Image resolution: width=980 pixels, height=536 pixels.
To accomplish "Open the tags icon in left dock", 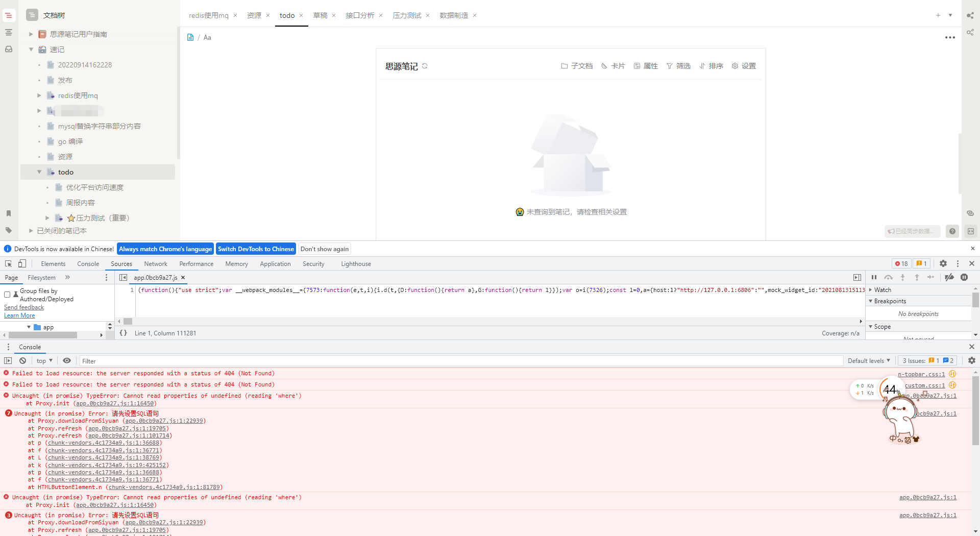I will (9, 230).
